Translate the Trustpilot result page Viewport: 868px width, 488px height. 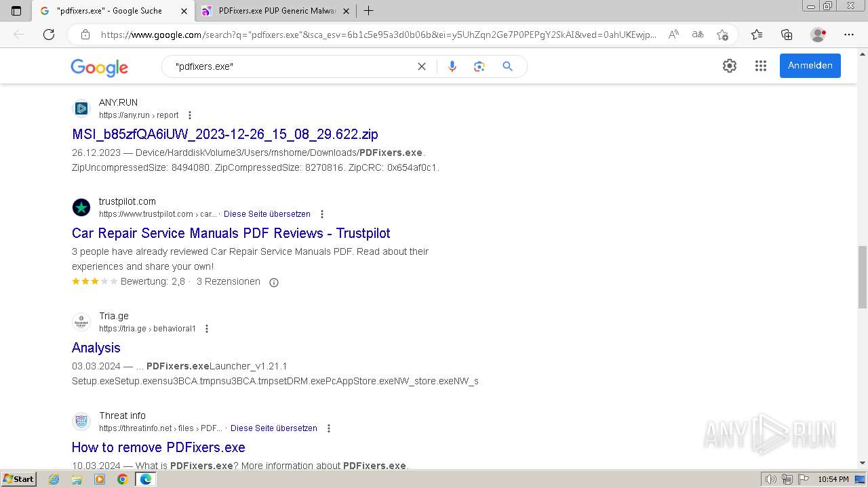(267, 214)
